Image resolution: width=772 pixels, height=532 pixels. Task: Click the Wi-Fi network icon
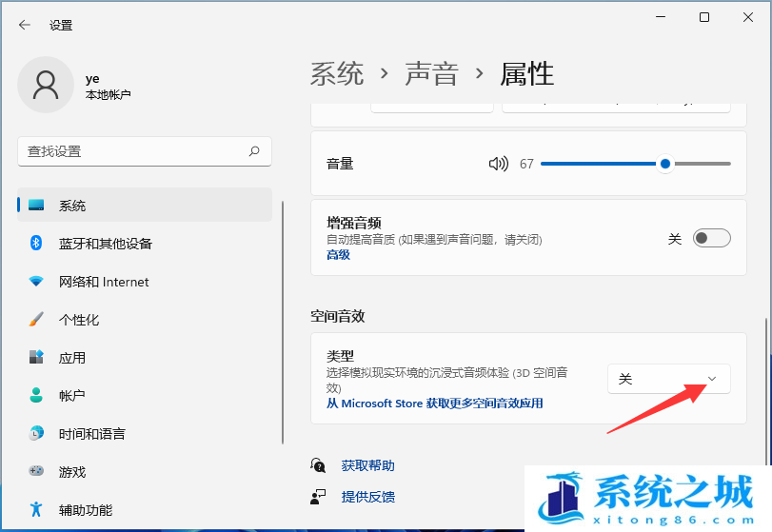click(x=36, y=281)
